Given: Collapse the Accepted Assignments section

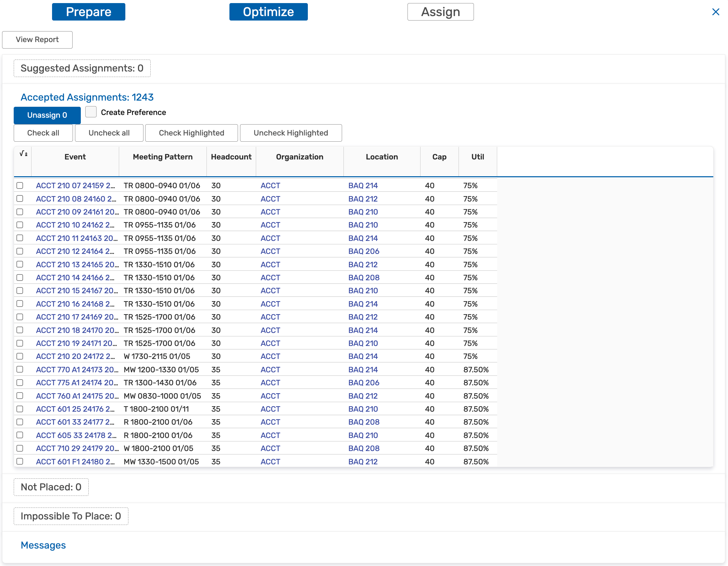Looking at the screenshot, I should pos(87,97).
